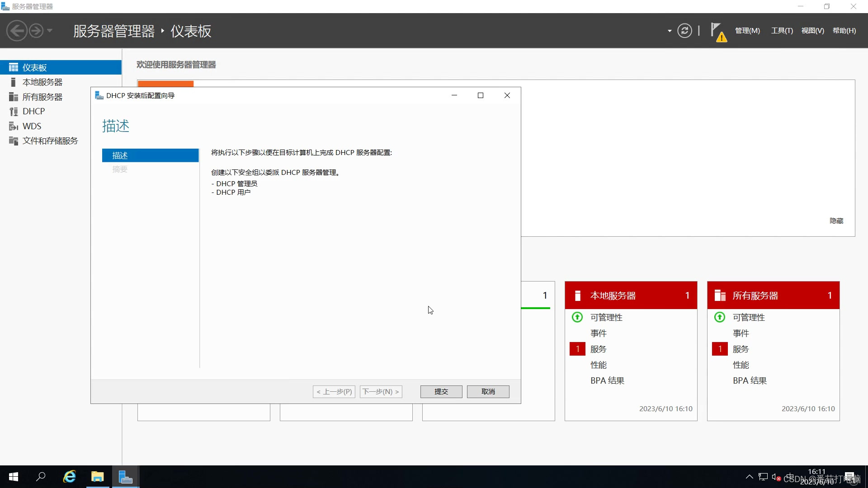Screen dimensions: 868x488
Task: Show hidden system tray icons
Action: tap(749, 477)
